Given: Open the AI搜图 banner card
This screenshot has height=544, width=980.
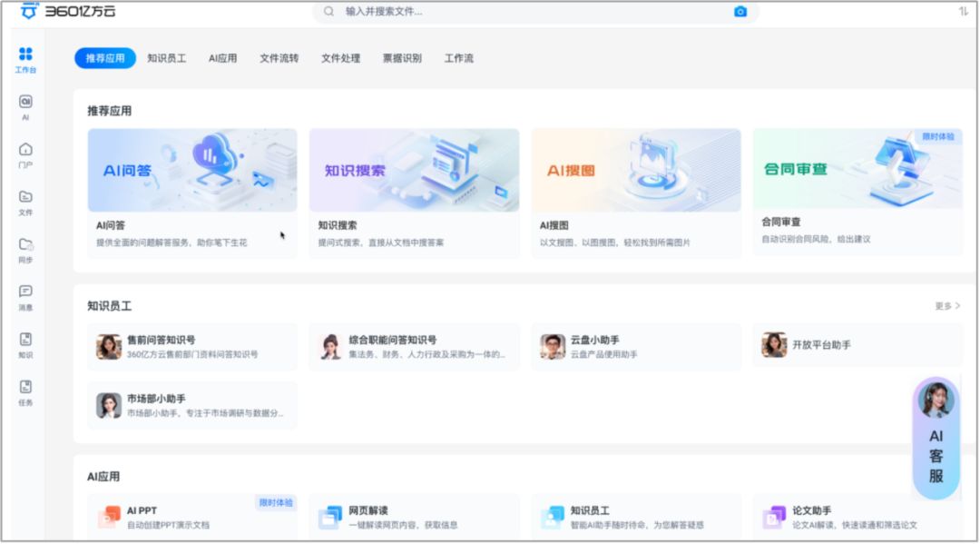Looking at the screenshot, I should [x=636, y=170].
